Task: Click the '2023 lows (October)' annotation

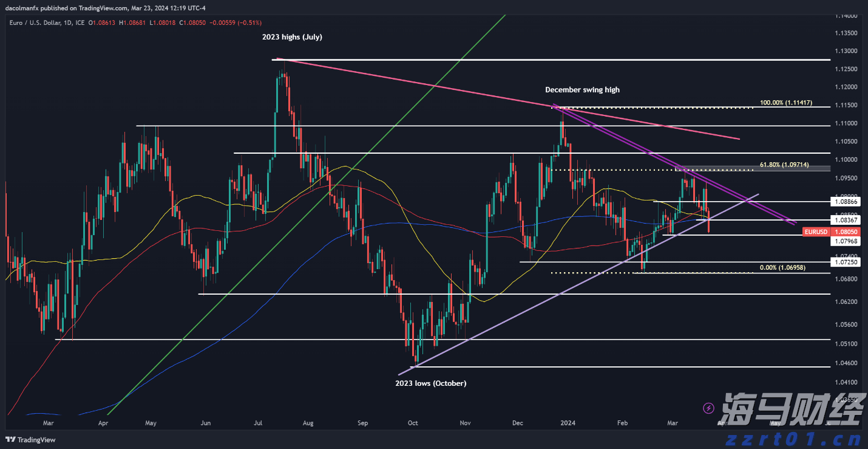Action: click(x=430, y=383)
